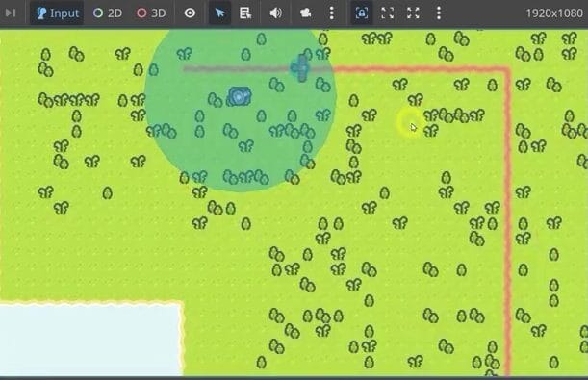Viewport: 588px width, 380px height.
Task: Activate the Select mode arrow tool
Action: (x=219, y=13)
